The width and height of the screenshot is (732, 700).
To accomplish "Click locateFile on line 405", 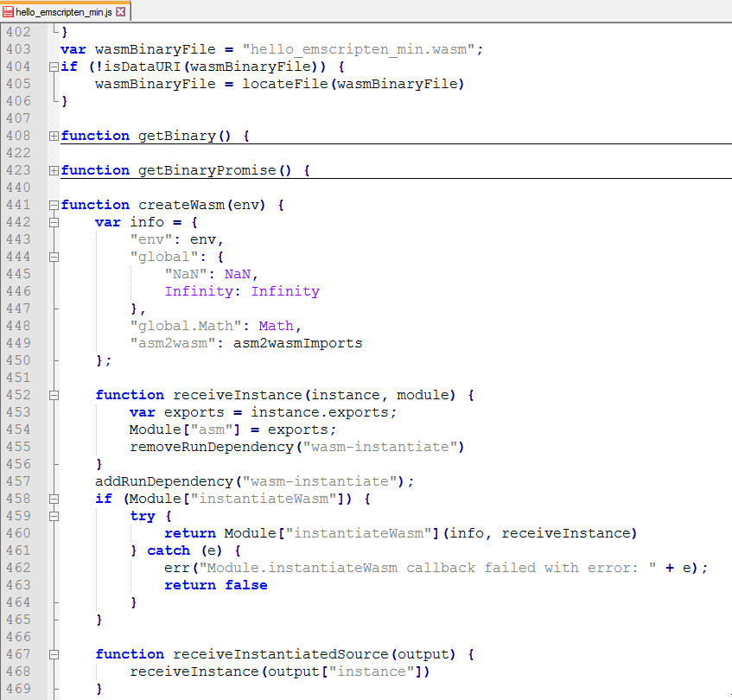I will coord(285,84).
